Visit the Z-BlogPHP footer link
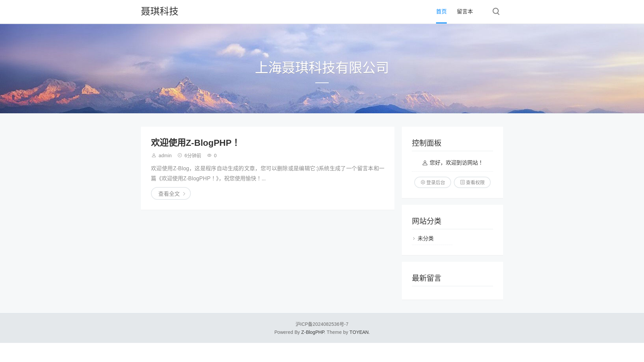 click(313, 332)
